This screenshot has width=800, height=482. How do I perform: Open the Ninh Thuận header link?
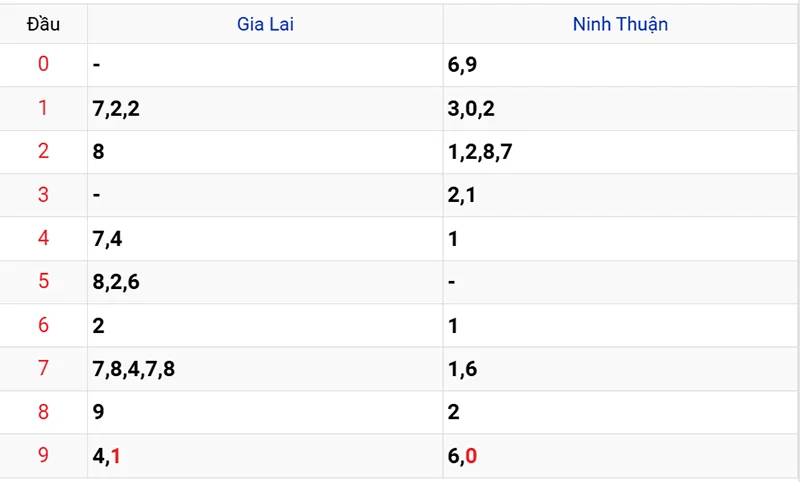point(620,24)
